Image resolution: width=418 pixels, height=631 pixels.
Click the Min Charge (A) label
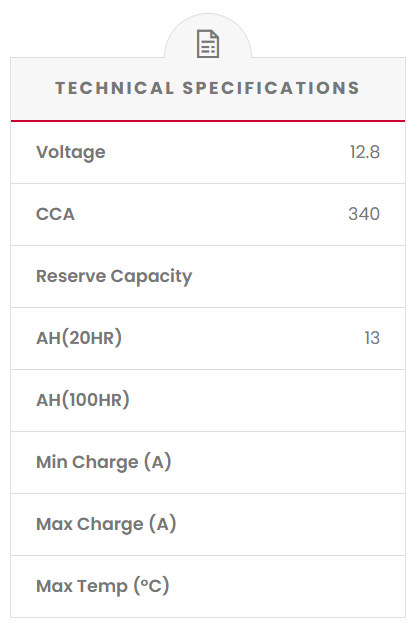[x=104, y=462]
